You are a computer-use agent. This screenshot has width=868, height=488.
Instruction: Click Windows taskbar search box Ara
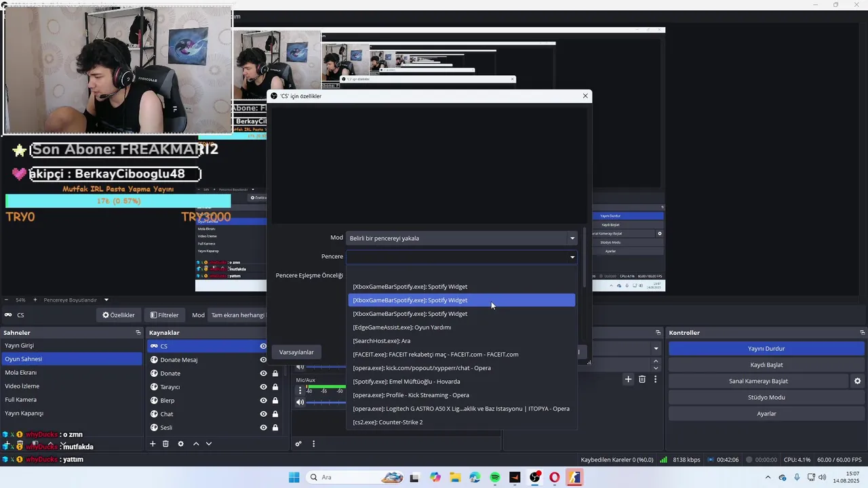(354, 477)
